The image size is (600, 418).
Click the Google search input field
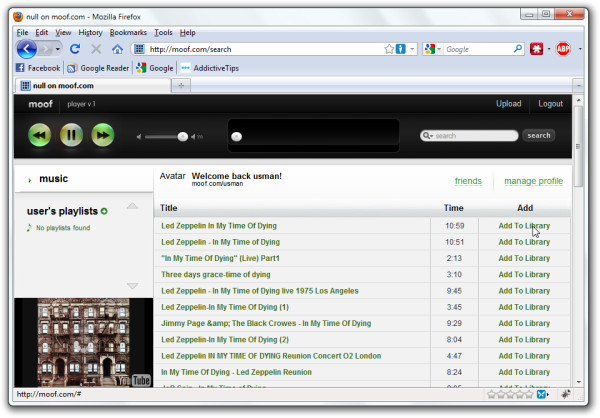click(478, 49)
